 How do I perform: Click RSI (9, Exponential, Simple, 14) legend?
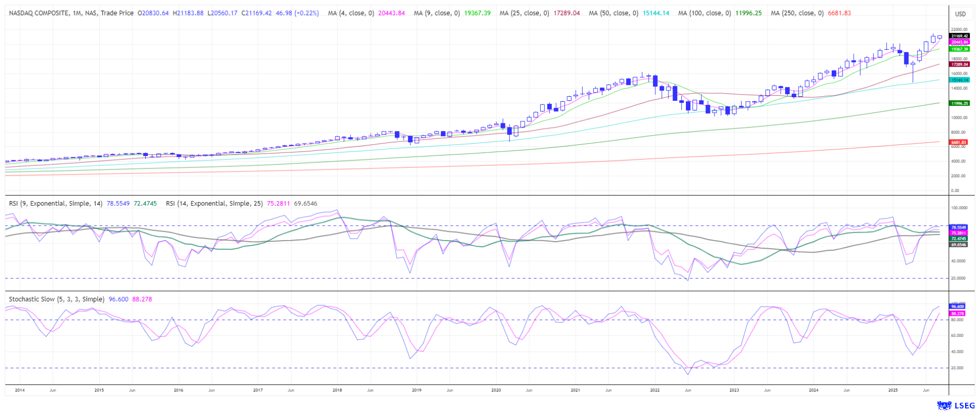tap(56, 203)
